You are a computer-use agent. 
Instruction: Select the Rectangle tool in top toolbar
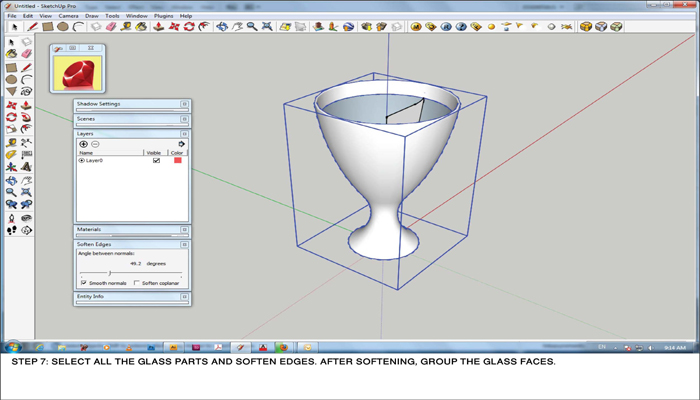pyautogui.click(x=47, y=27)
